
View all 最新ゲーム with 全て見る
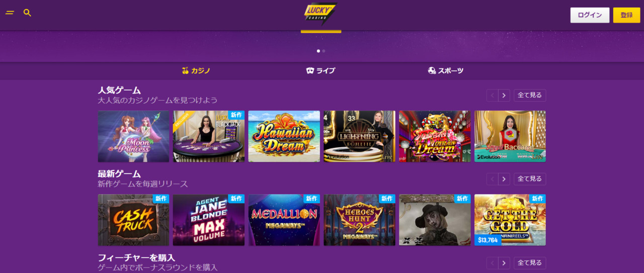(530, 179)
